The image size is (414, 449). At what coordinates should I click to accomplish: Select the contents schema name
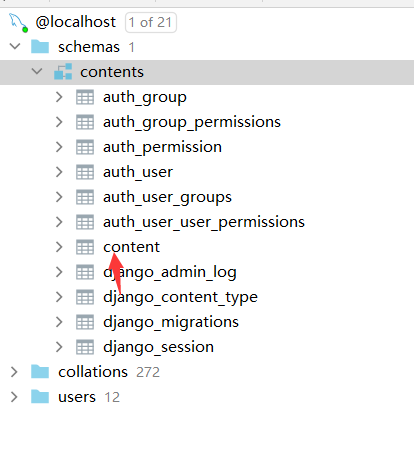click(112, 72)
